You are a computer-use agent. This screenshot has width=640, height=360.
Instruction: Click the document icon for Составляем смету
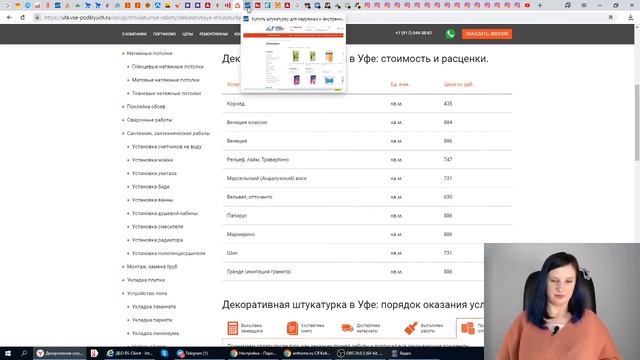(292, 328)
